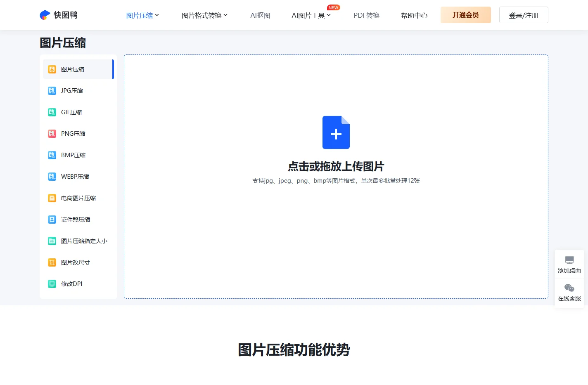Viewport: 588px width, 385px height.
Task: Select 证件照压缩 text in the sidebar
Action: point(76,220)
